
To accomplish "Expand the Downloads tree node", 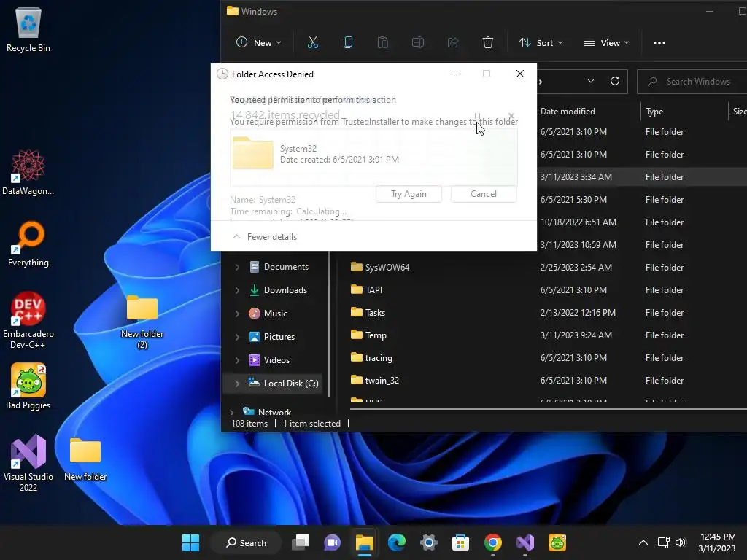I will (x=237, y=290).
